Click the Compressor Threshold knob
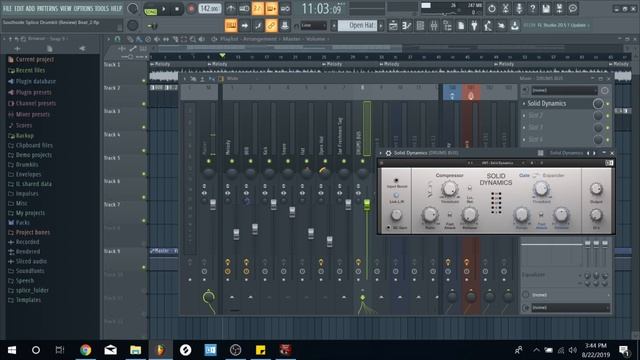Viewport: 640px width, 360px height. click(x=449, y=189)
